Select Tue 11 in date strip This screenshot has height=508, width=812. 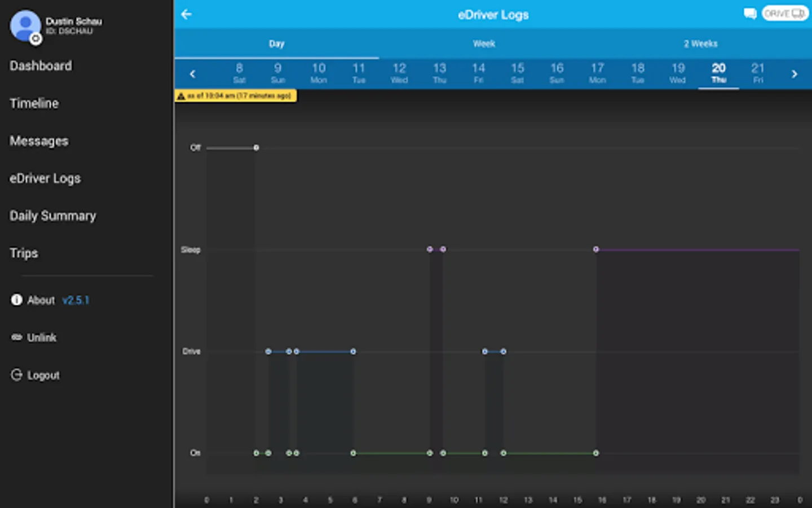pyautogui.click(x=359, y=73)
